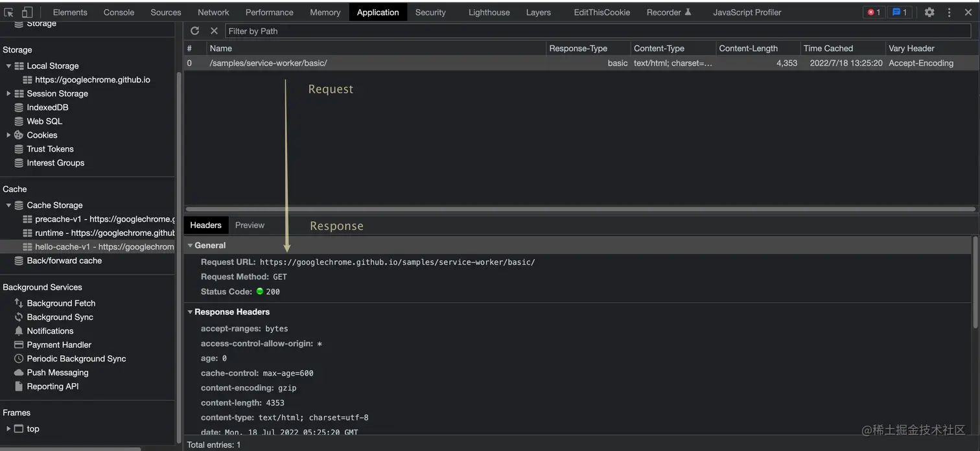Viewport: 980px width, 451px height.
Task: Click the red error count badge
Action: [874, 12]
